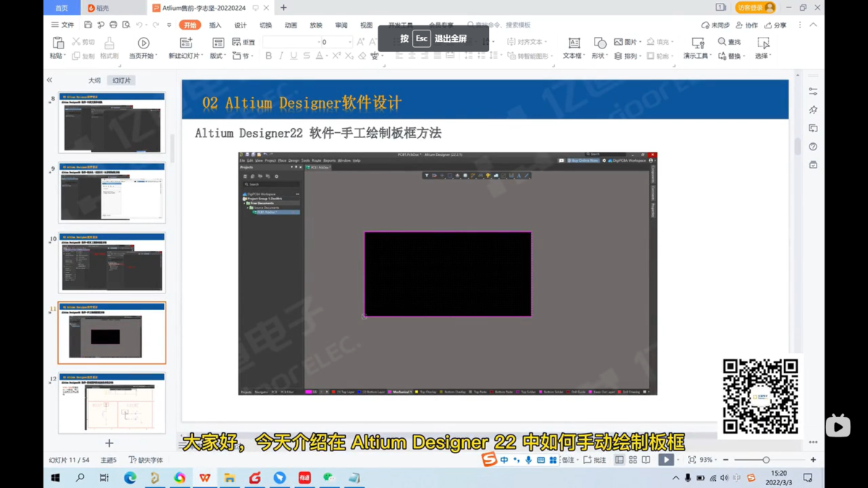Click the Collaborate (协作) button
This screenshot has height=488, width=868.
tap(746, 25)
